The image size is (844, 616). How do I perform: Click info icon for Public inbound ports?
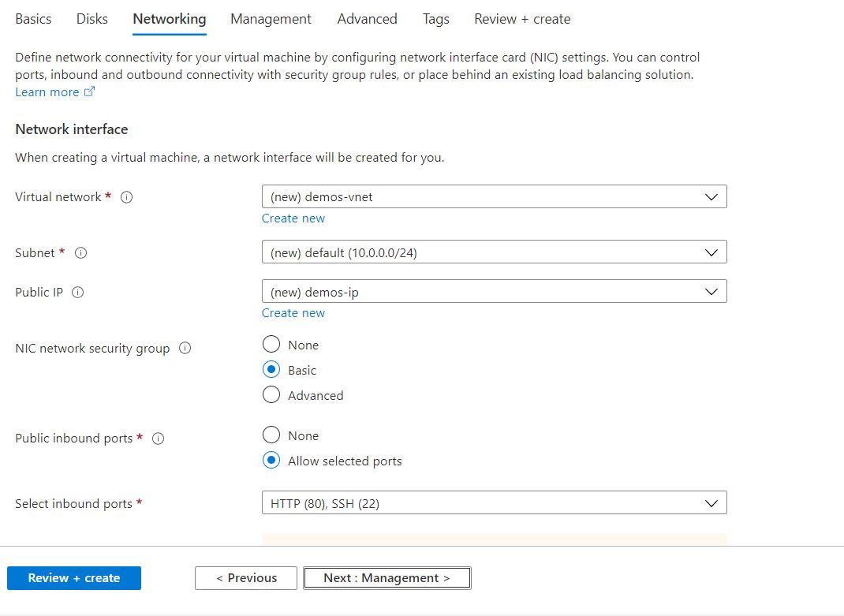[x=158, y=439]
